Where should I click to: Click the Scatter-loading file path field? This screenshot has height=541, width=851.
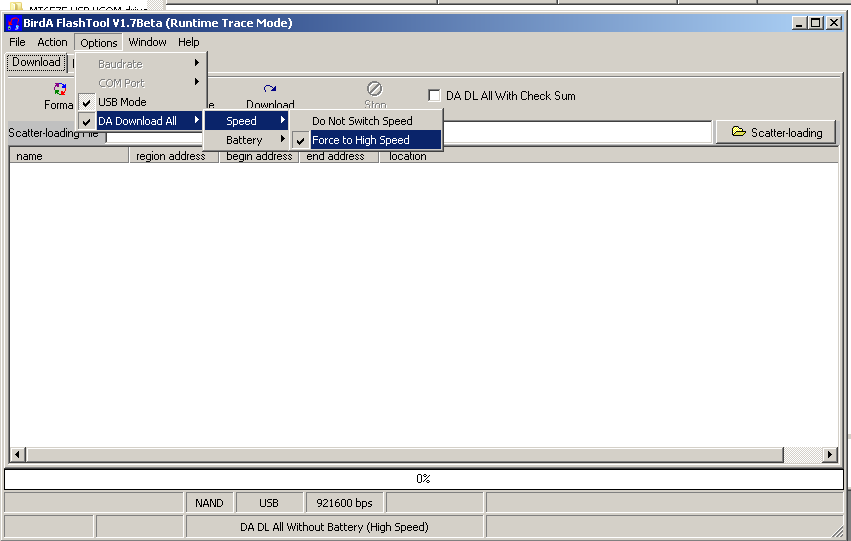click(409, 132)
